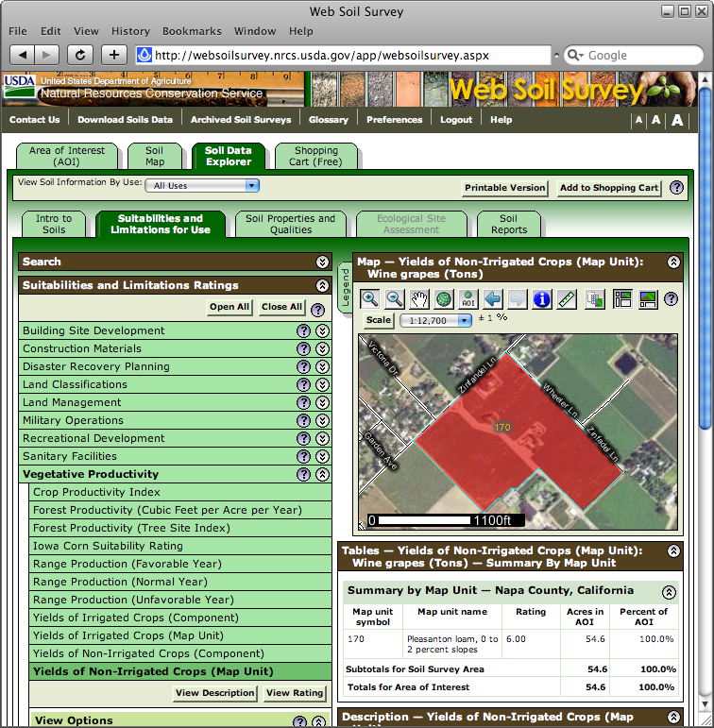Open the File menu

click(18, 31)
